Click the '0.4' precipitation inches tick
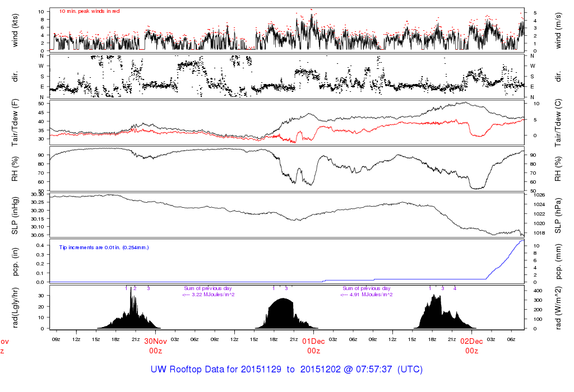Viewport: 574px width, 392px height. coord(40,245)
